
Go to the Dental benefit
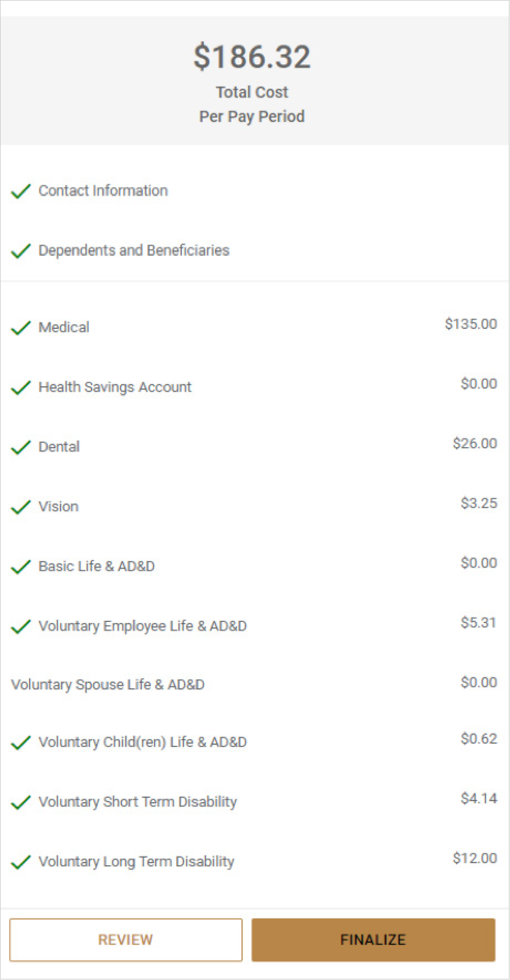pos(59,447)
